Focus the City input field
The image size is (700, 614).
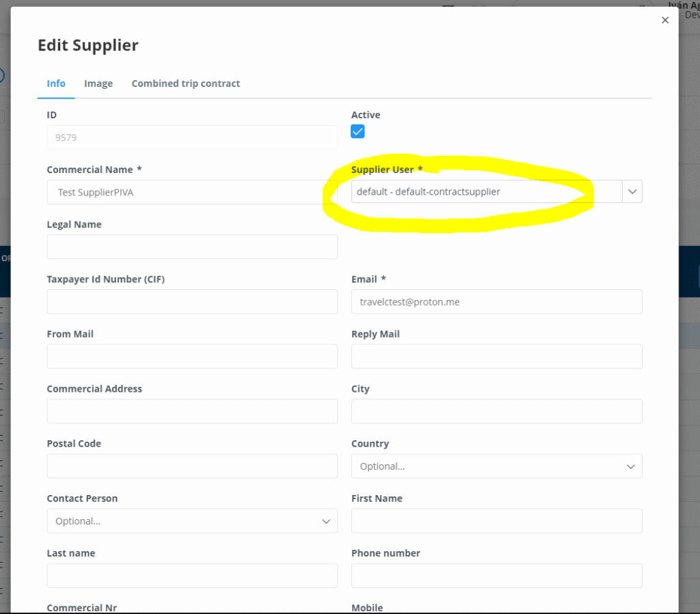[x=496, y=411]
